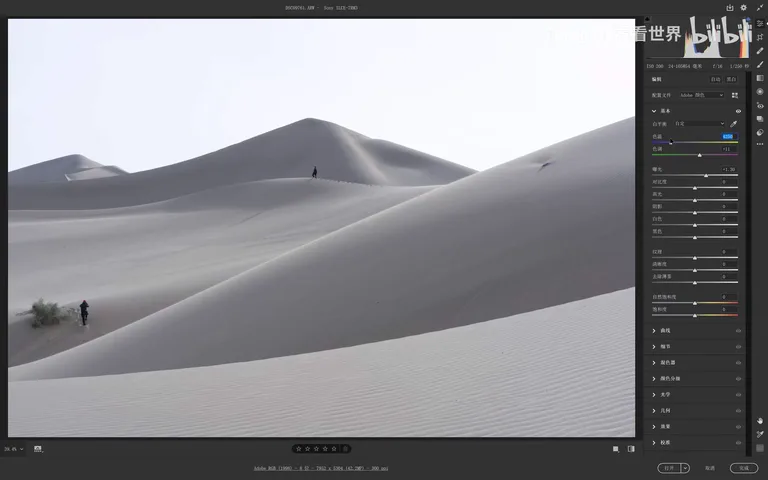The image size is (768, 480).
Task: Open workflow options link under image
Action: (x=321, y=468)
